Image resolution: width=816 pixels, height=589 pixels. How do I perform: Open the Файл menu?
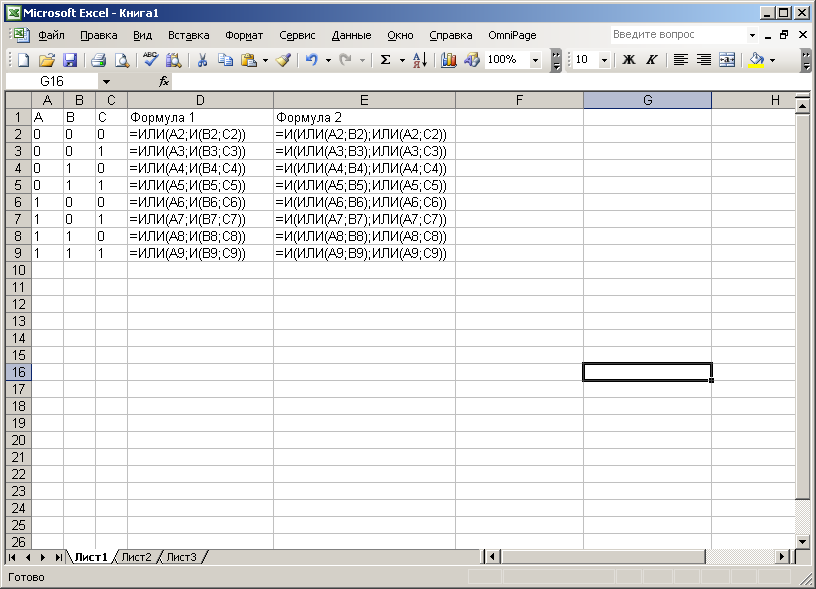click(51, 35)
